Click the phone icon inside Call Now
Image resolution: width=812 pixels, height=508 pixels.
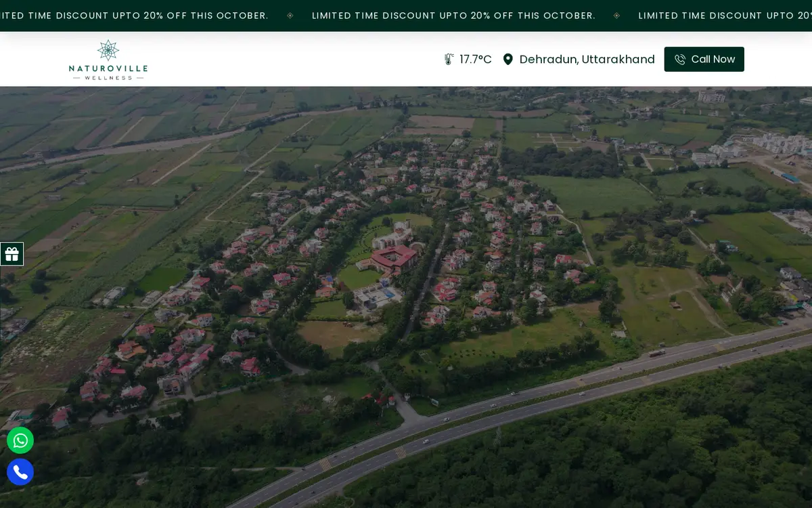click(680, 60)
